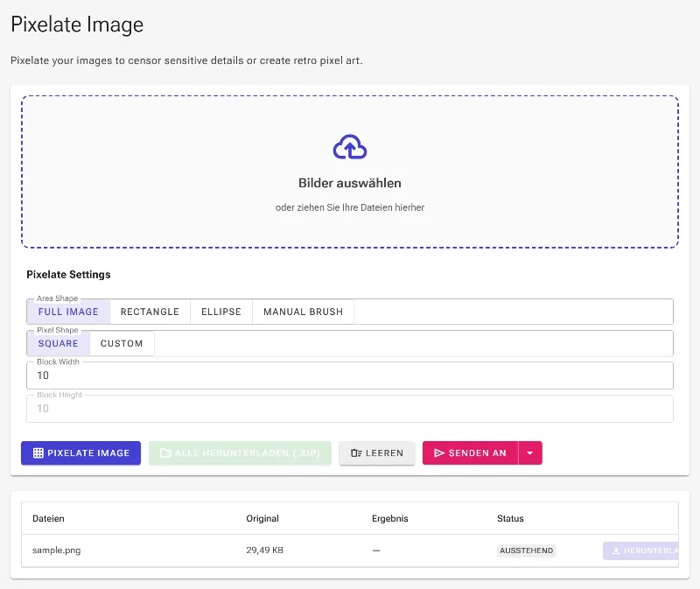
Task: Select MANUAL BRUSH area shape
Action: coord(303,312)
